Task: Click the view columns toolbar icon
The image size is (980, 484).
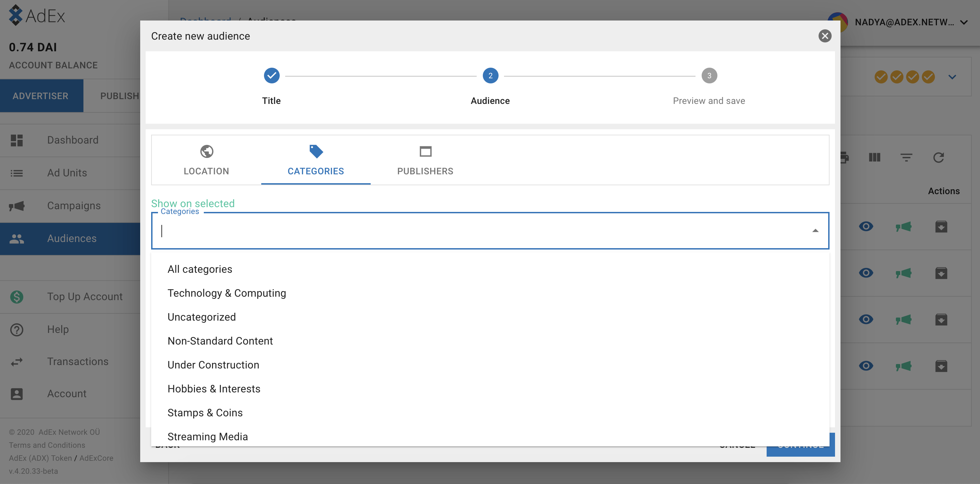Action: point(875,157)
